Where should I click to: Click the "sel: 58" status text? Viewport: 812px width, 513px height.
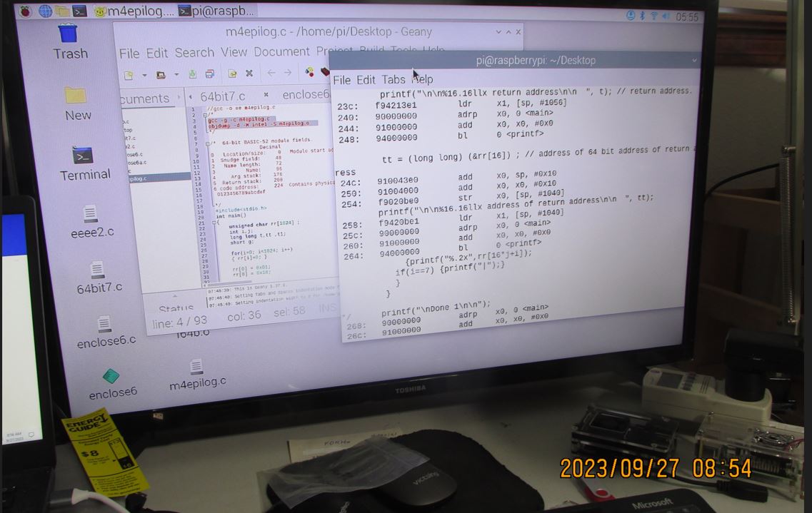point(289,312)
